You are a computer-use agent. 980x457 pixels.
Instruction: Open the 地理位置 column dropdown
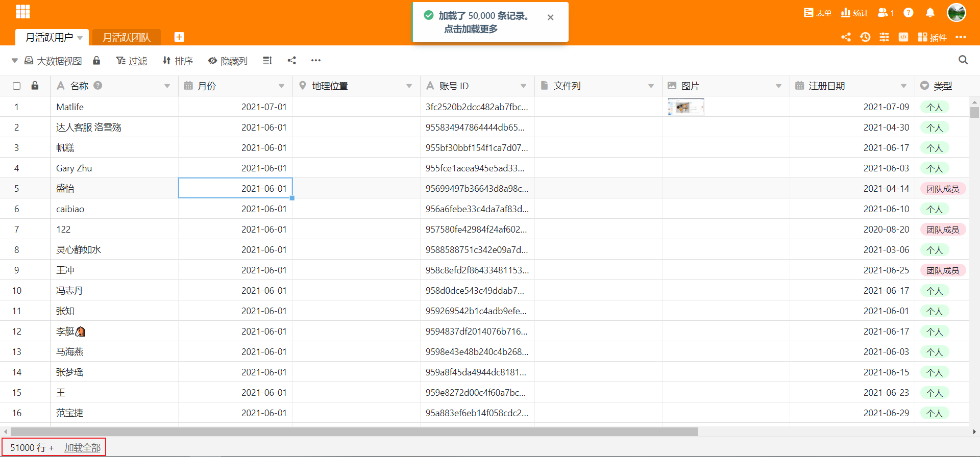409,86
